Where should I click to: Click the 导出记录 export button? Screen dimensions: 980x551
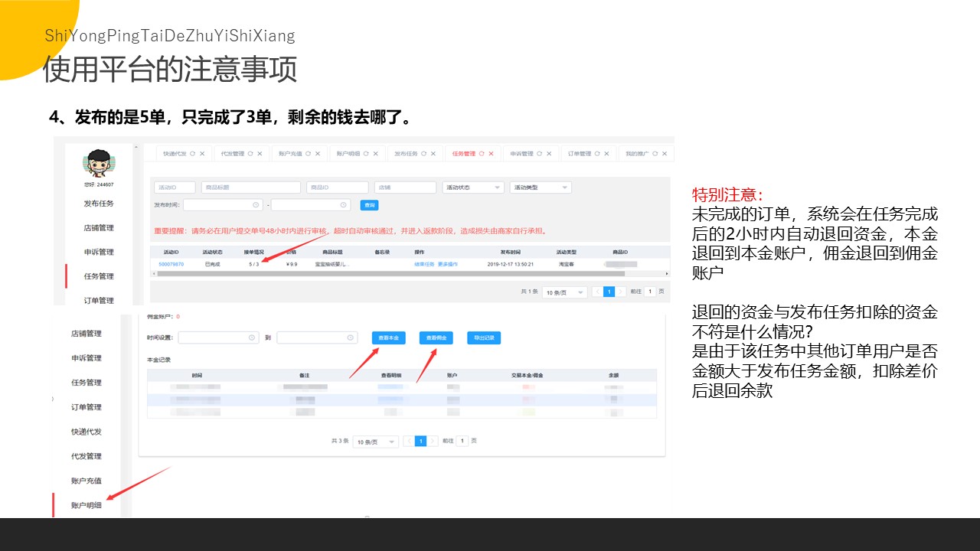484,337
